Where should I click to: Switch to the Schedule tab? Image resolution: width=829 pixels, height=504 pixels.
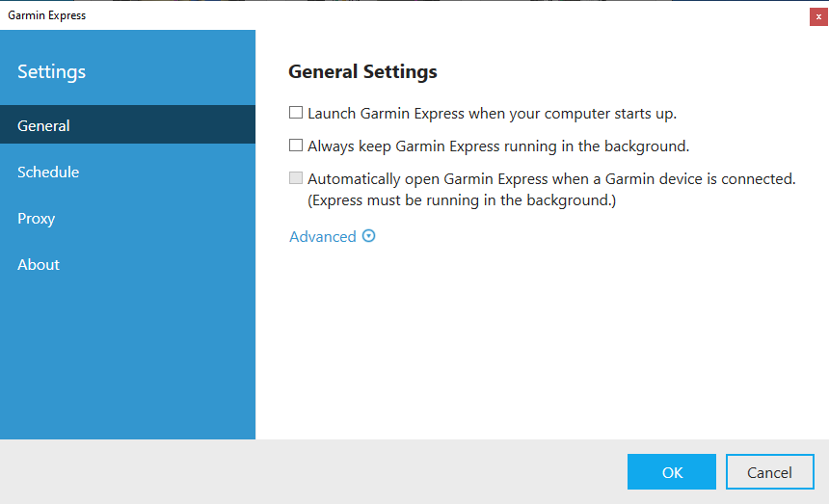tap(127, 172)
